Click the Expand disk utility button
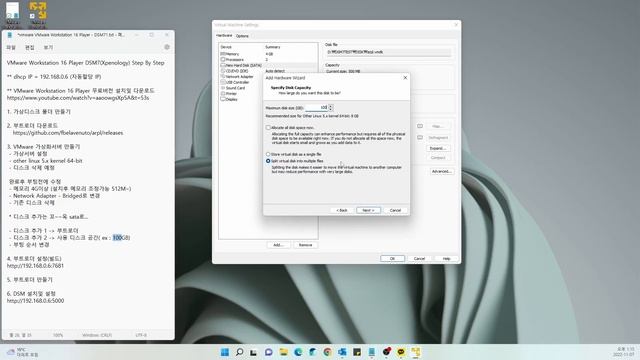This screenshot has width=640, height=360. [x=438, y=148]
